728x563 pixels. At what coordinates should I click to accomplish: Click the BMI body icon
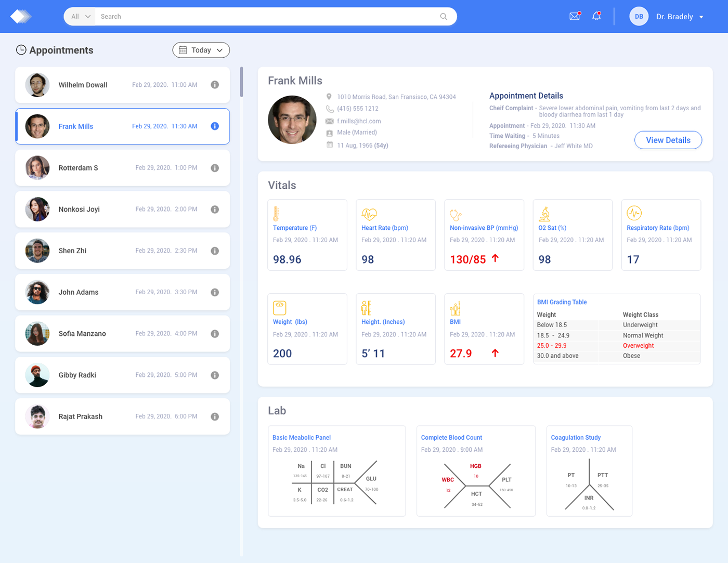point(455,308)
